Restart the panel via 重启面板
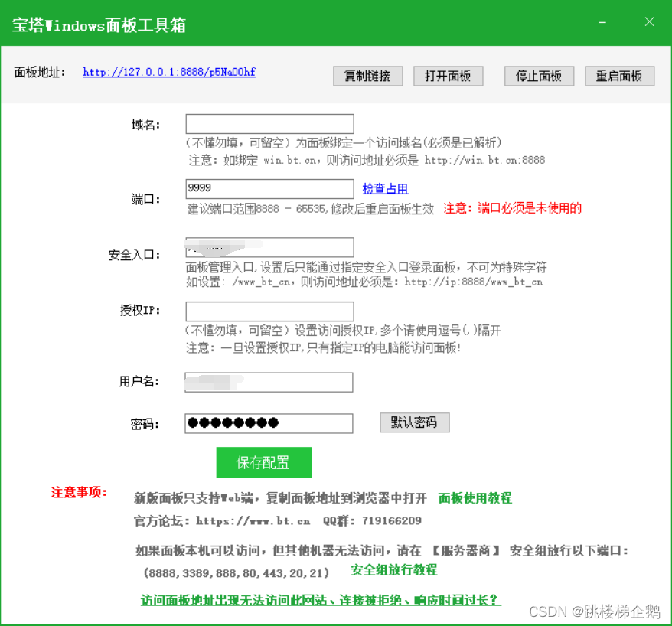672x626 pixels. pos(620,76)
